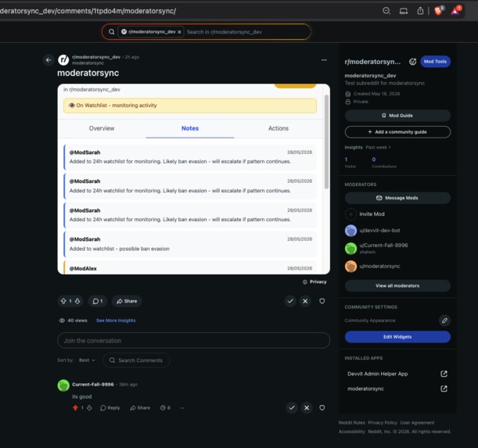Image resolution: width=478 pixels, height=448 pixels.
Task: Click r/moderatorsync_dev post header link
Action: pyautogui.click(x=96, y=57)
